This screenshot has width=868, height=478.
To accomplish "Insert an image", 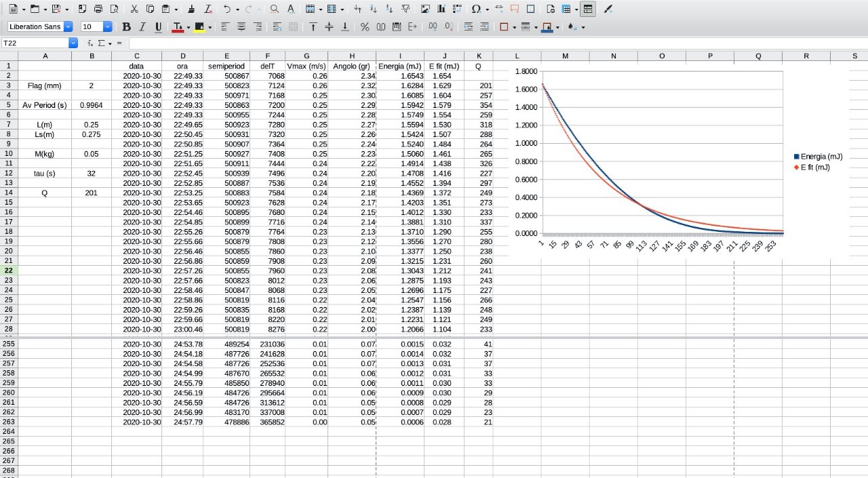I will click(x=425, y=9).
